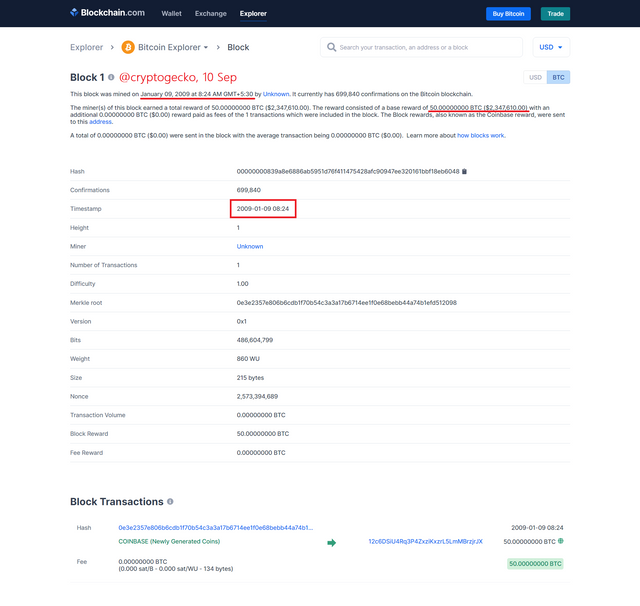Image resolution: width=640 pixels, height=606 pixels.
Task: Expand the Bitcoin Explorer dropdown
Action: 173,47
